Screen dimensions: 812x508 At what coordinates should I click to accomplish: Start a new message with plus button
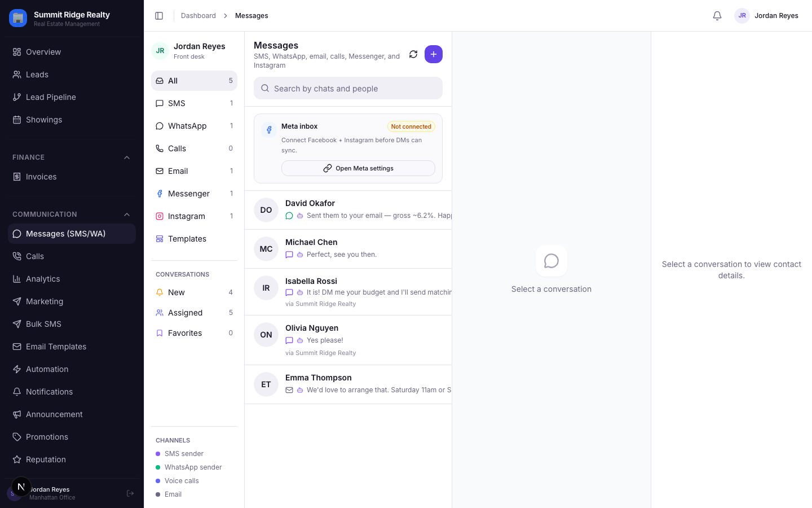pos(434,54)
